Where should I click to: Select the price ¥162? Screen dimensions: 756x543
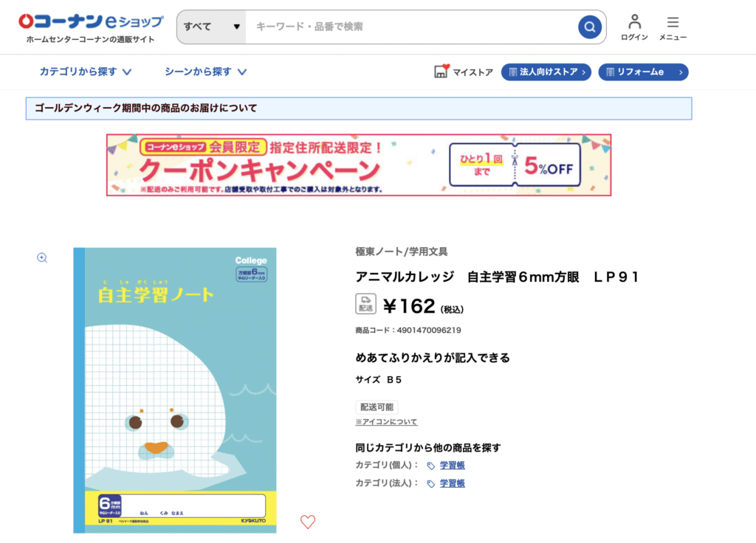(409, 306)
